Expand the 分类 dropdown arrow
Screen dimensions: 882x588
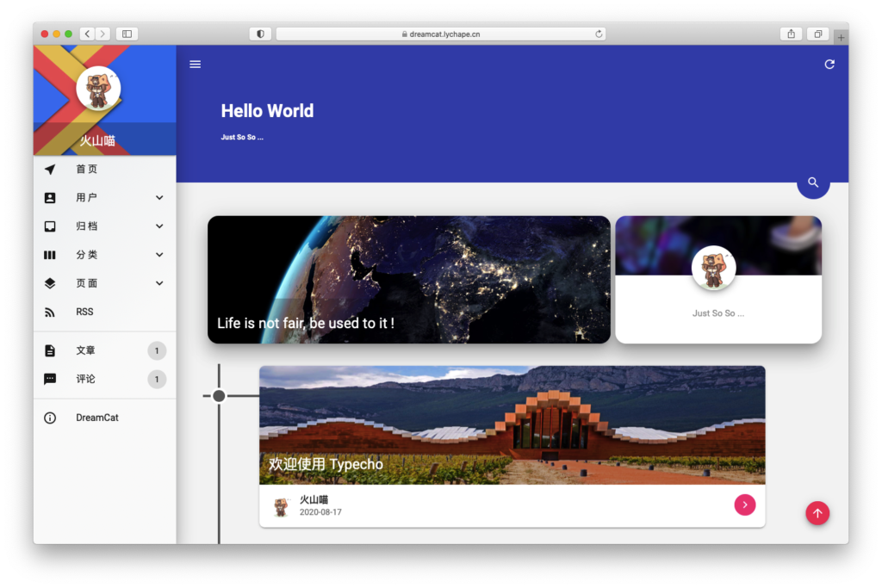[x=159, y=255]
